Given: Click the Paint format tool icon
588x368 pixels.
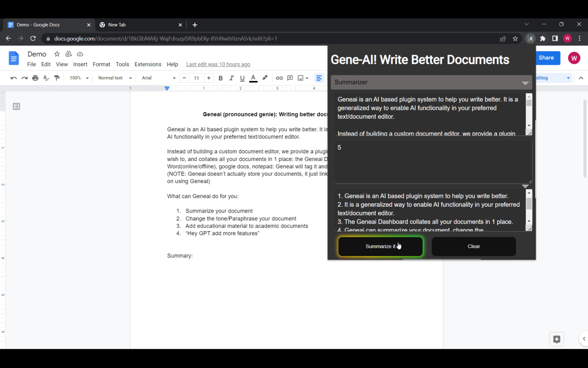Looking at the screenshot, I should (x=57, y=78).
